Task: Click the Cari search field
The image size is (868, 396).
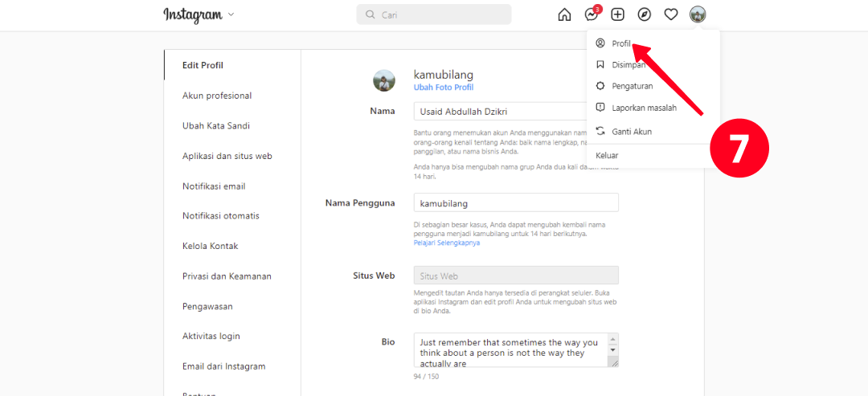Action: [434, 14]
